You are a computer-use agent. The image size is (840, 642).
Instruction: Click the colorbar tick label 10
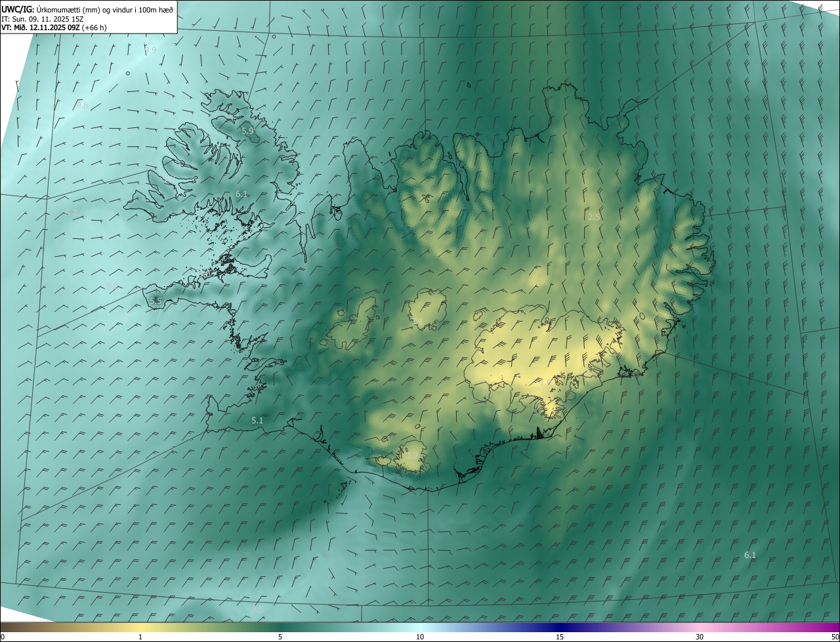(420, 637)
